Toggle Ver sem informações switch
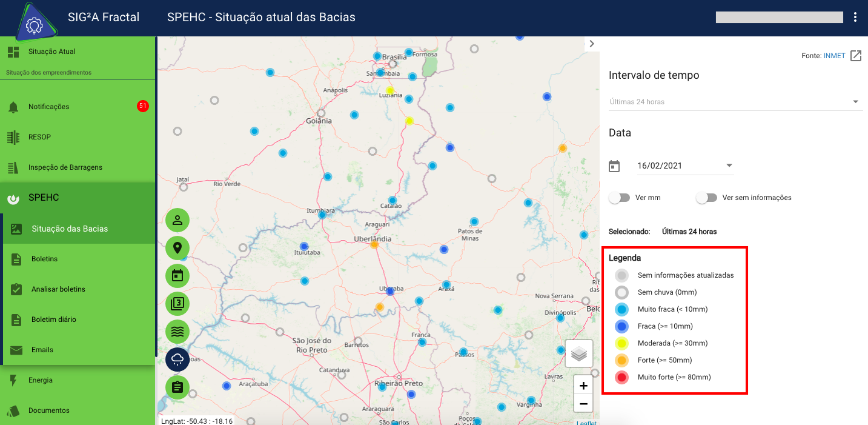The image size is (868, 425). [706, 198]
